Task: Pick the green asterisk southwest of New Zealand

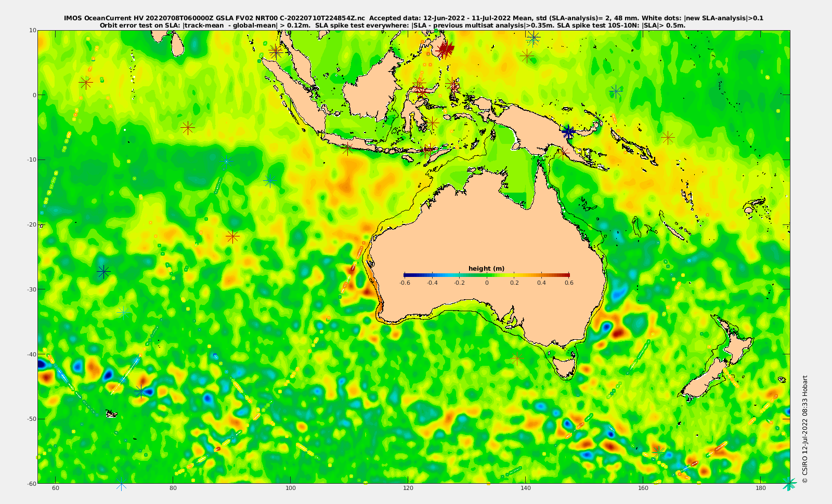Action: tap(659, 453)
